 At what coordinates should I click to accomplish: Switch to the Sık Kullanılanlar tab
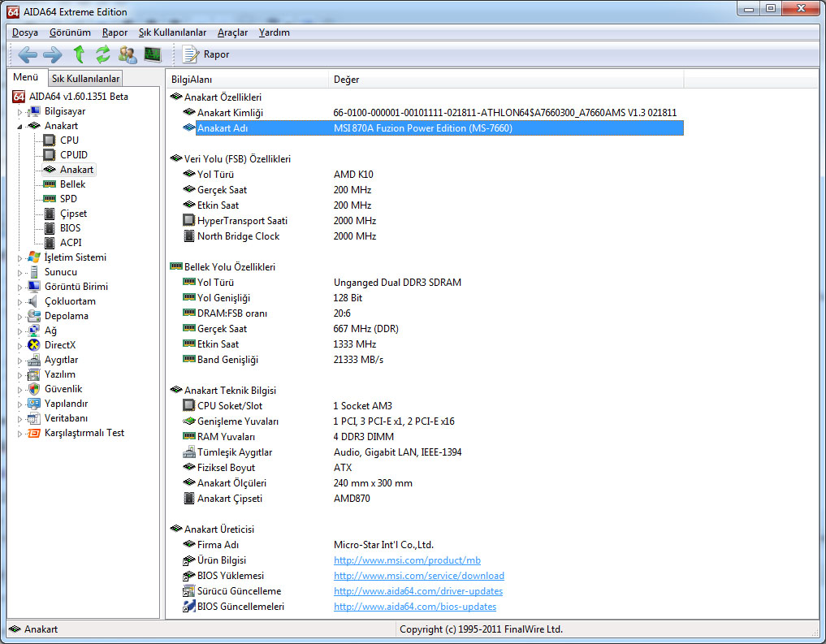[x=85, y=79]
